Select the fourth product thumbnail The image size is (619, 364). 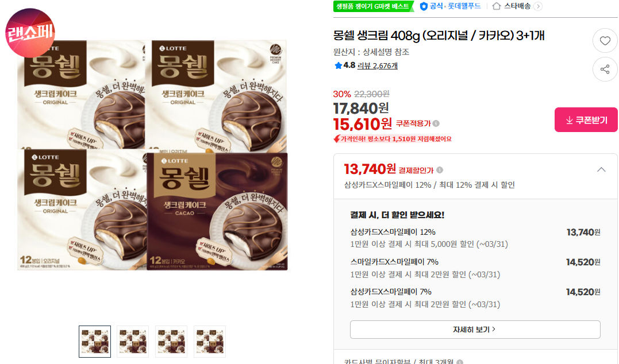pyautogui.click(x=210, y=342)
